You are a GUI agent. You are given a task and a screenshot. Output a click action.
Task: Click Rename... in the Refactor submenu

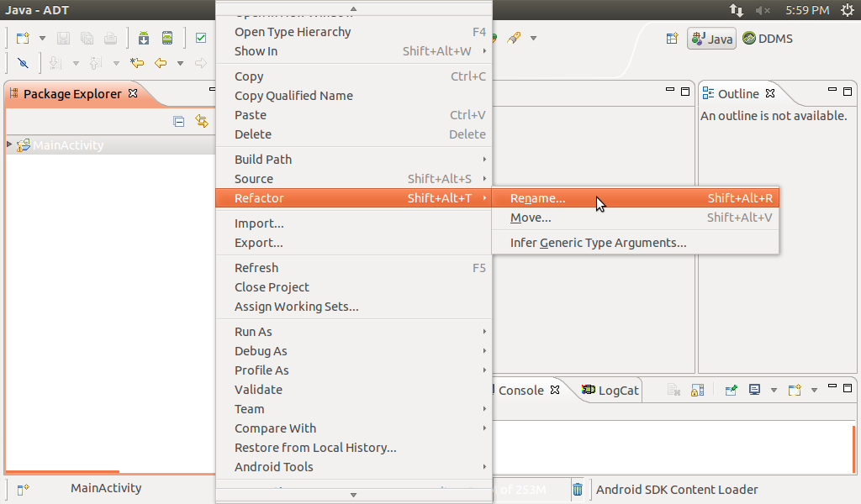636,198
